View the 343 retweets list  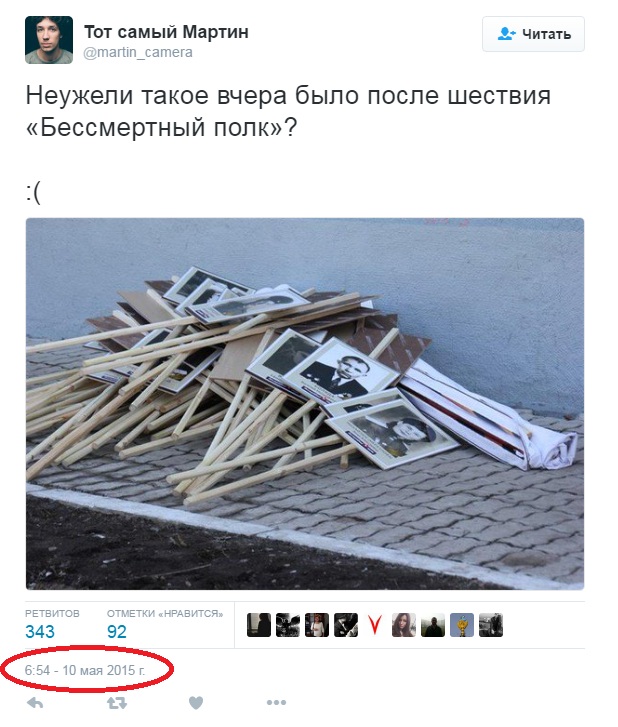click(x=40, y=632)
